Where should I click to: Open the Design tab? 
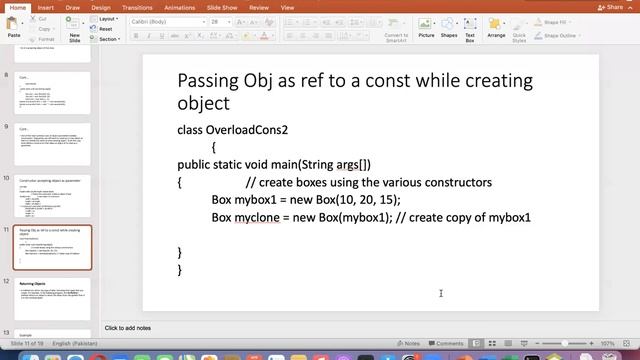[101, 8]
